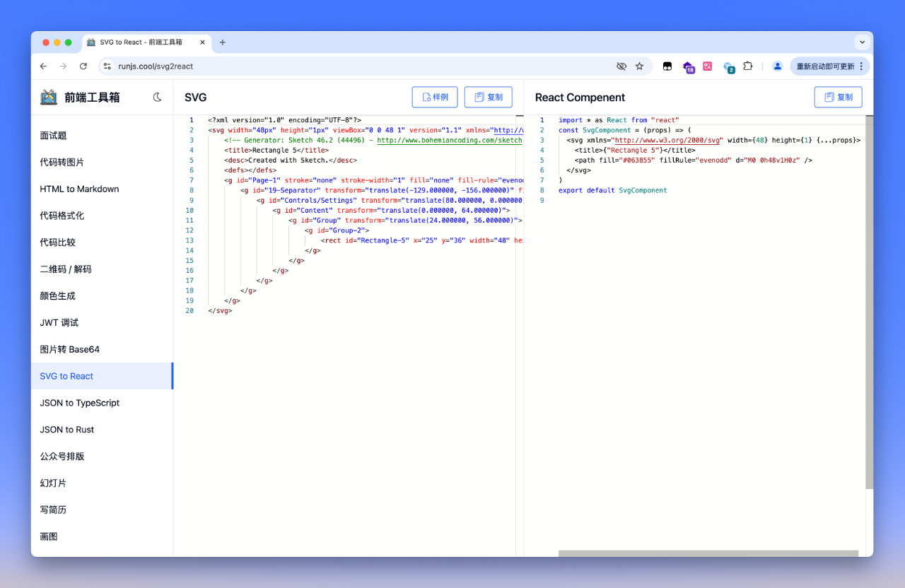
Task: Click the bohemiancoding.com link in SVG code
Action: tap(450, 140)
